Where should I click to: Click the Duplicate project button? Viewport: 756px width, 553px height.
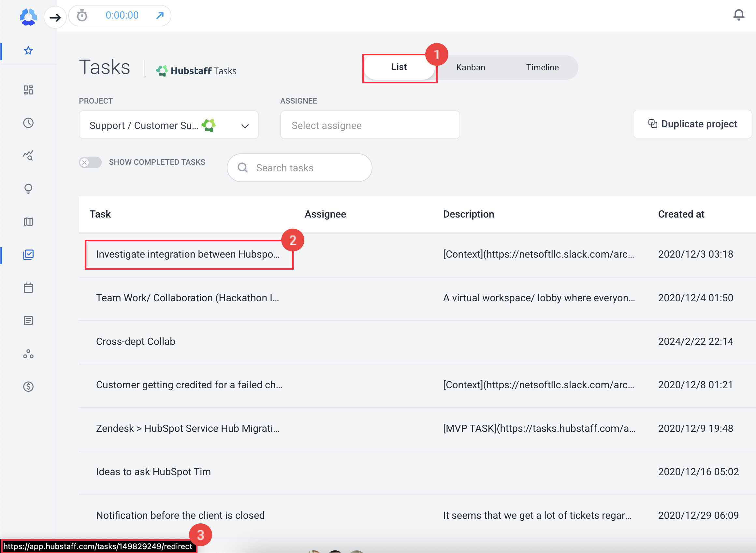coord(692,124)
